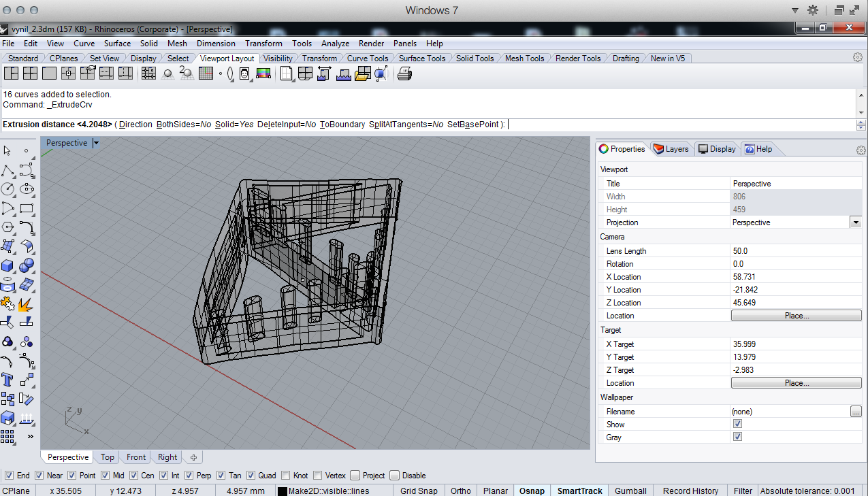Switch to the Surface Tools toolbar tab

pyautogui.click(x=422, y=59)
